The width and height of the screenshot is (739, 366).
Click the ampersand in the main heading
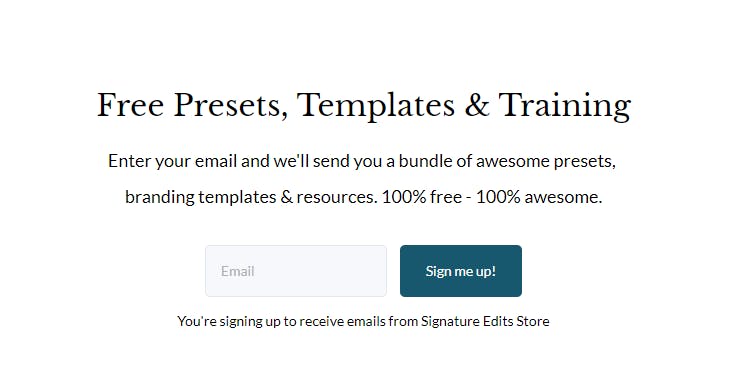476,105
